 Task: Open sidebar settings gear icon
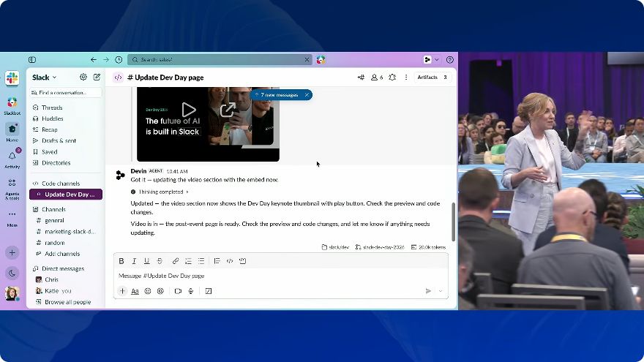click(83, 77)
